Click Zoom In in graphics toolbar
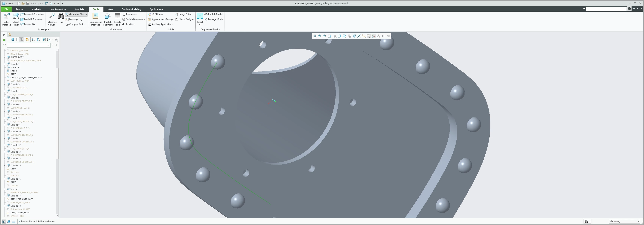 point(320,36)
